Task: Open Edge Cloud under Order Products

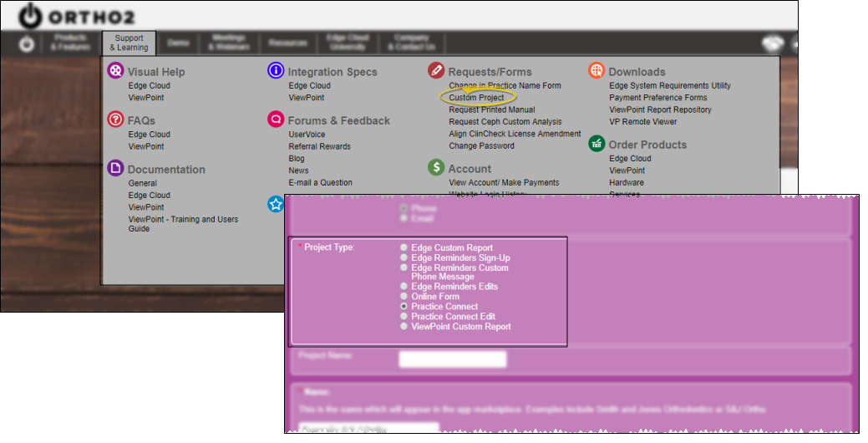Action: point(630,159)
